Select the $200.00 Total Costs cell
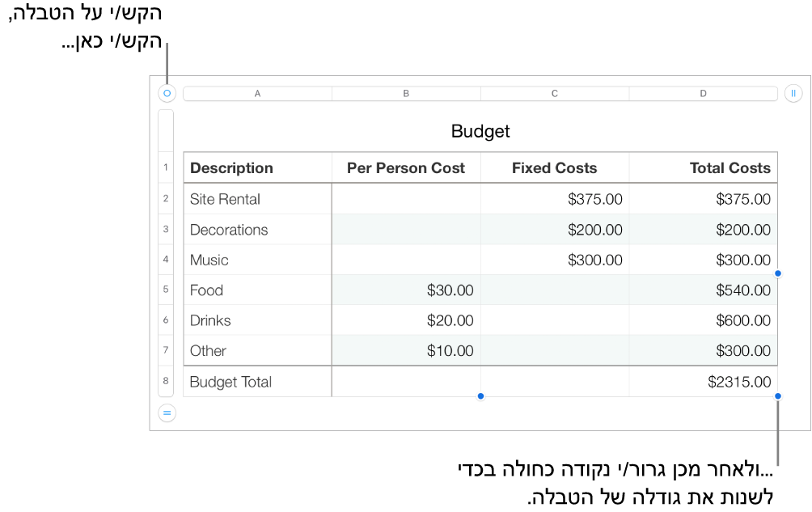Image resolution: width=812 pixels, height=512 pixels. coord(704,230)
